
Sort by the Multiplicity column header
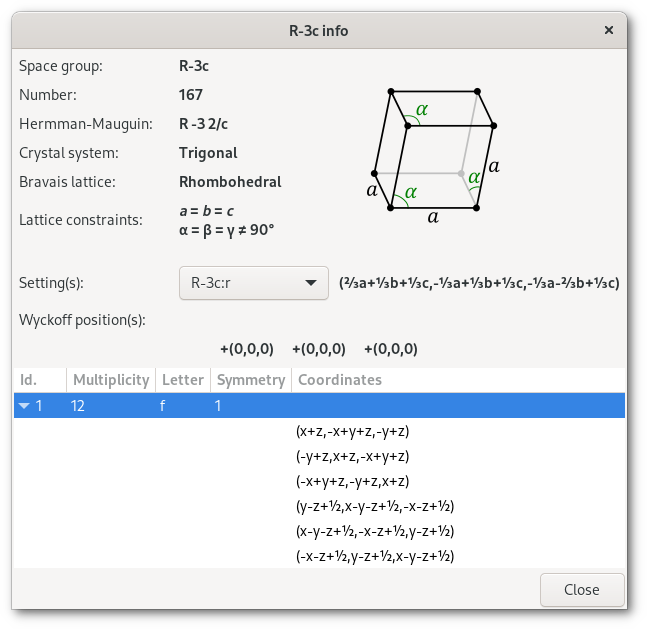click(110, 380)
